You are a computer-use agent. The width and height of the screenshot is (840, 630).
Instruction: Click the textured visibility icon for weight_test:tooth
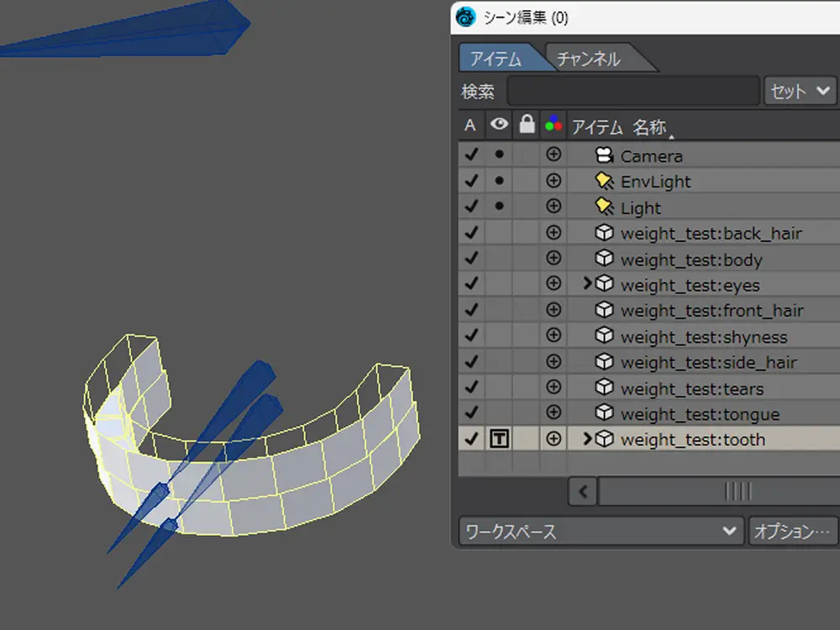click(x=499, y=439)
